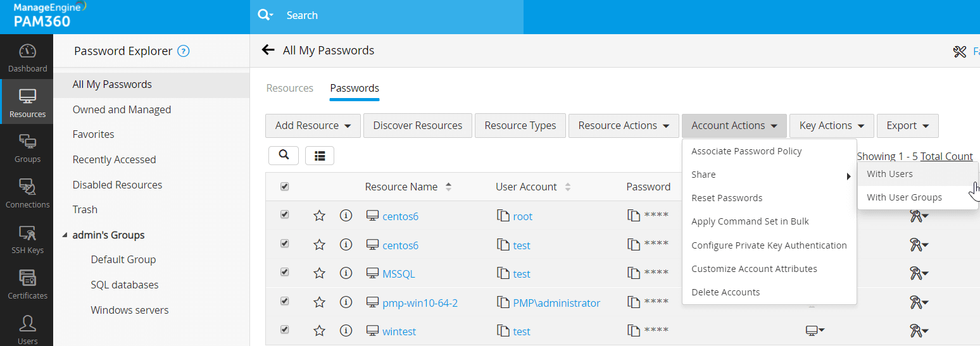Mark the MSSQL row as favorite
Viewport: 980px width, 346px height.
319,274
